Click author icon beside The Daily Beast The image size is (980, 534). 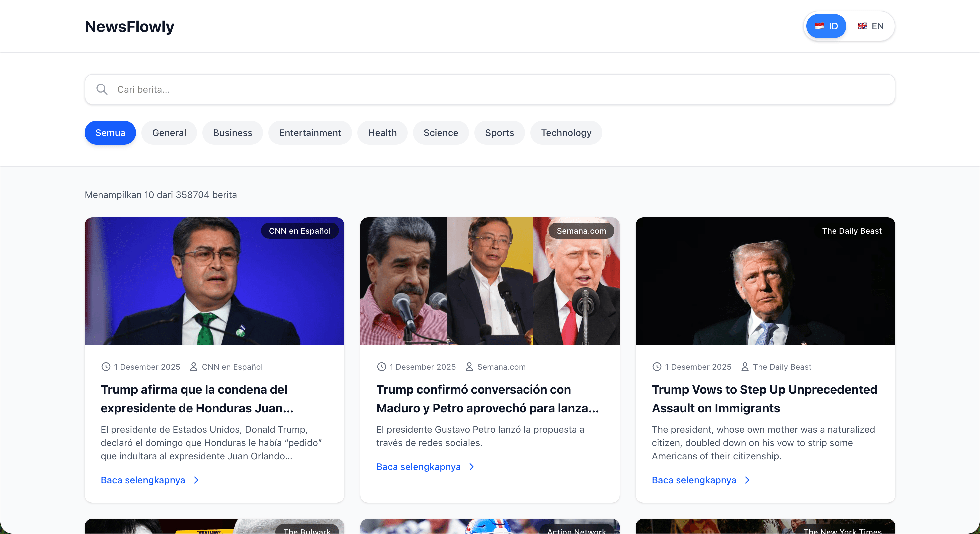click(x=745, y=367)
